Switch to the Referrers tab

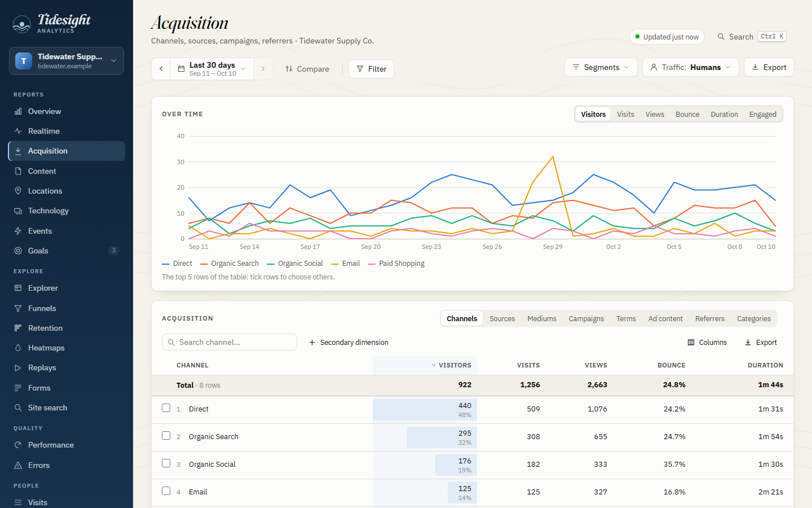click(709, 318)
